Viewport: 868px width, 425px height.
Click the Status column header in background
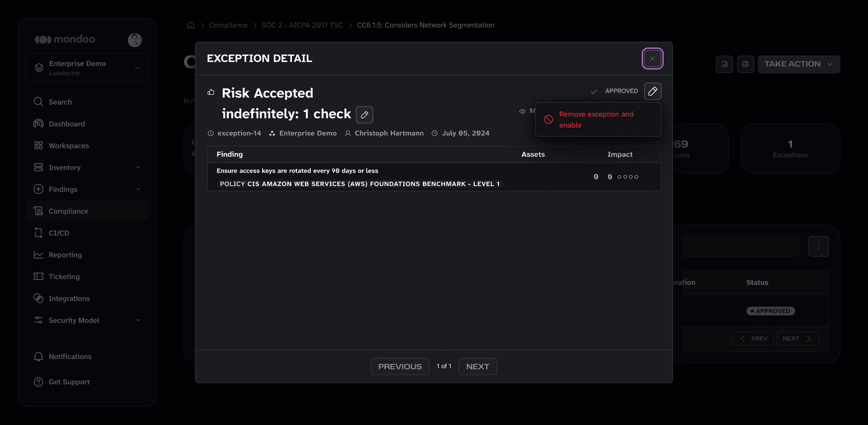coord(757,282)
